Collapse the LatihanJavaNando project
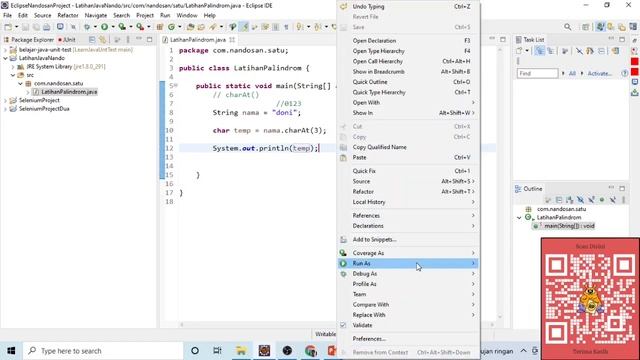Image resolution: width=640 pixels, height=360 pixels. pos(5,58)
